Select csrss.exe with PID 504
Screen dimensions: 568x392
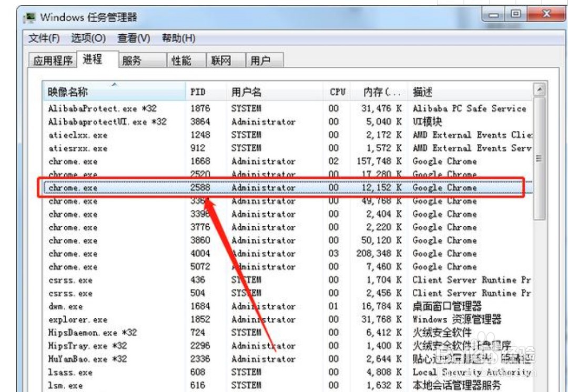[x=288, y=293]
